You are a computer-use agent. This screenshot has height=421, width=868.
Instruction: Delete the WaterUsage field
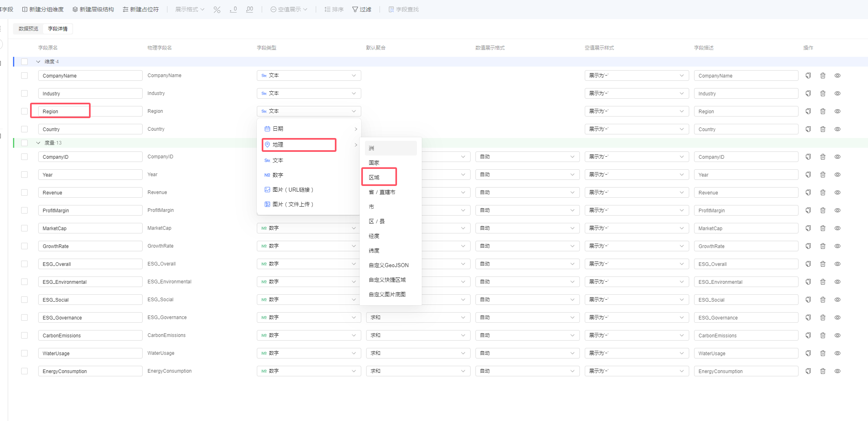pos(823,353)
